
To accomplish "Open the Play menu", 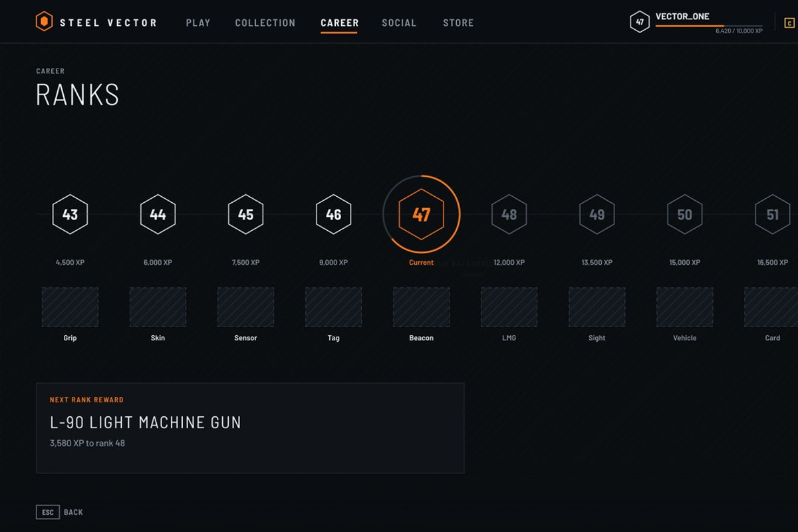I will pos(198,23).
